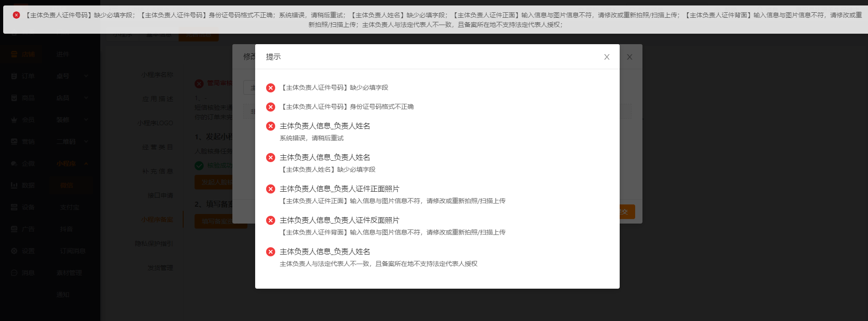Click error icon beside 身份证号码格式不正确
Viewport: 868px width, 321px height.
point(271,107)
